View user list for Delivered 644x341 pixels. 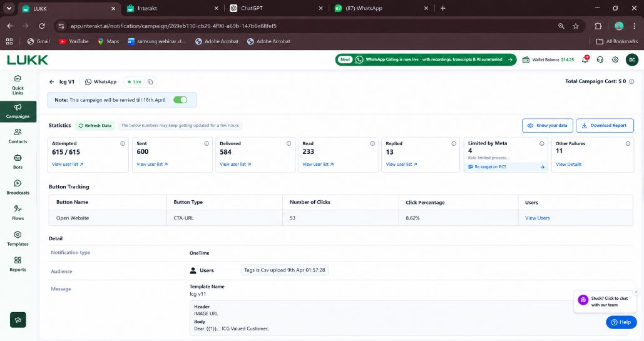click(235, 165)
